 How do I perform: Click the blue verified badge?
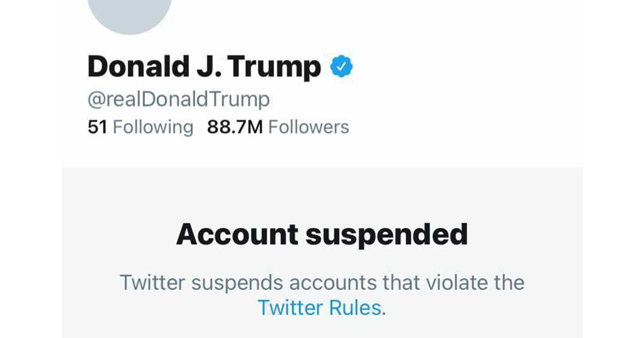coord(341,67)
